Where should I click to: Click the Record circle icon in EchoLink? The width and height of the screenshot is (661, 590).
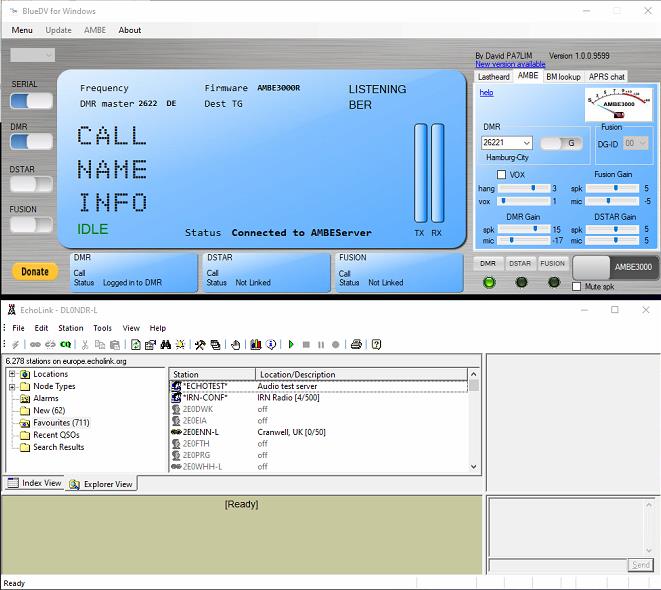[336, 345]
